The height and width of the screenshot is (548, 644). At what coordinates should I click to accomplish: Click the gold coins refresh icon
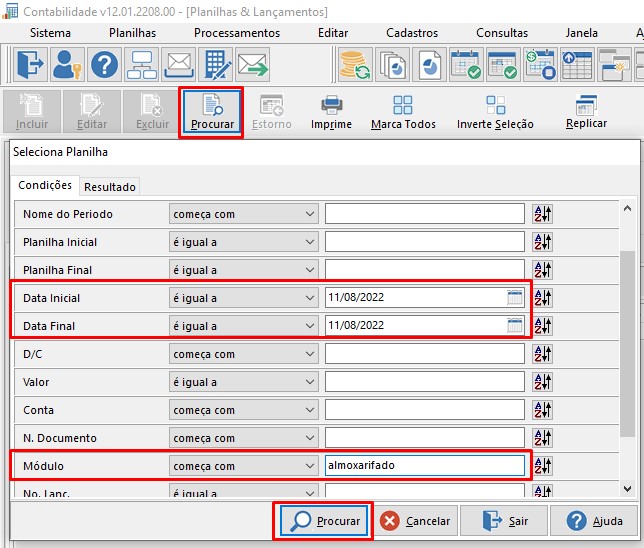355,64
